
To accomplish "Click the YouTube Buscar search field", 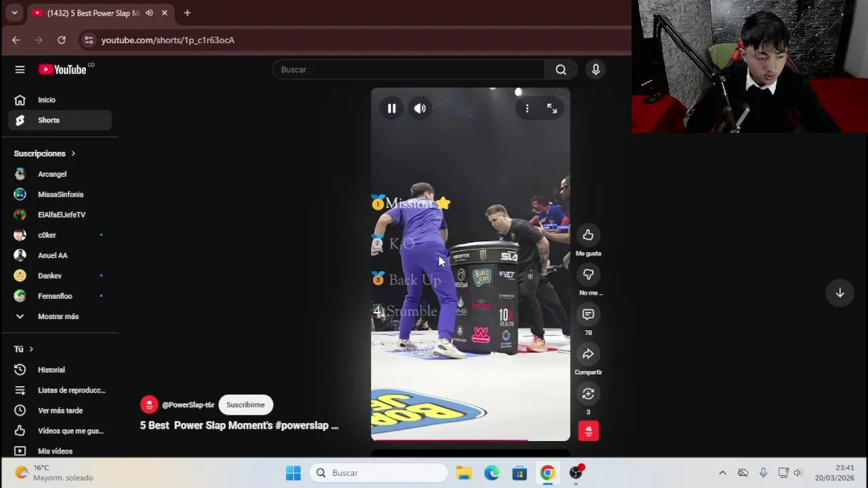I will pyautogui.click(x=409, y=70).
